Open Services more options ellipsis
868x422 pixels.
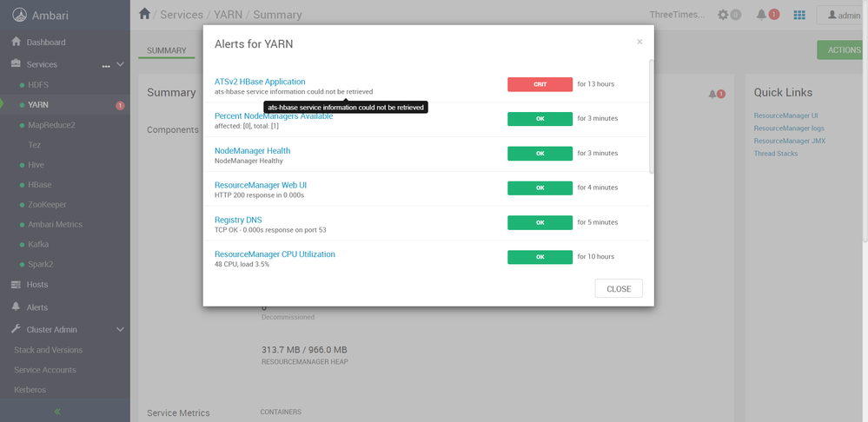[x=106, y=66]
